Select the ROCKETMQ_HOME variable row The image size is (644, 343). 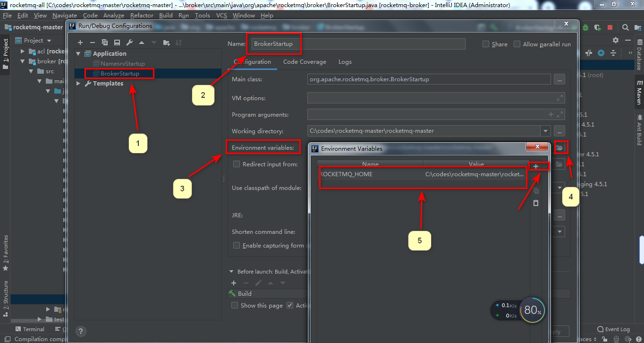click(x=423, y=174)
